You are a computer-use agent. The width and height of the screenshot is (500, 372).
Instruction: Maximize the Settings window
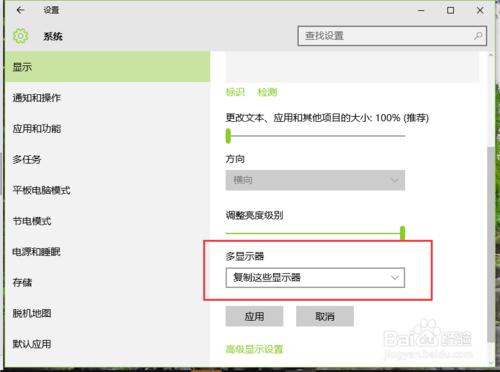tap(450, 10)
